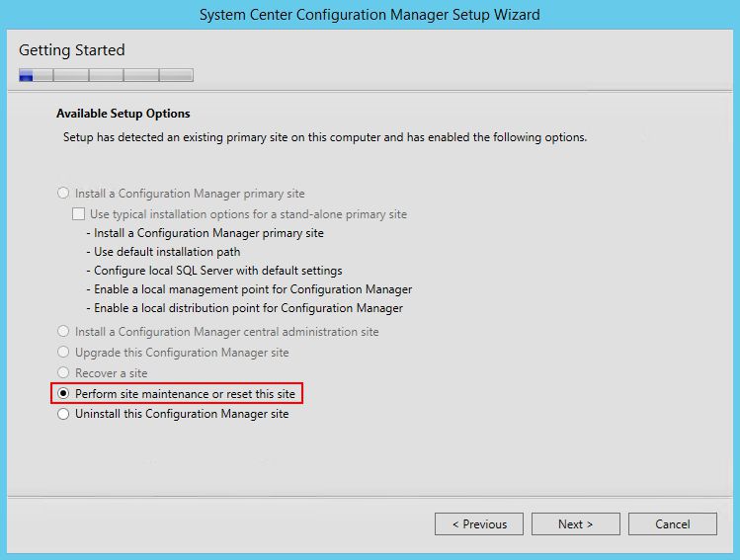Click the last wizard progress segment
The height and width of the screenshot is (560, 740).
[176, 75]
